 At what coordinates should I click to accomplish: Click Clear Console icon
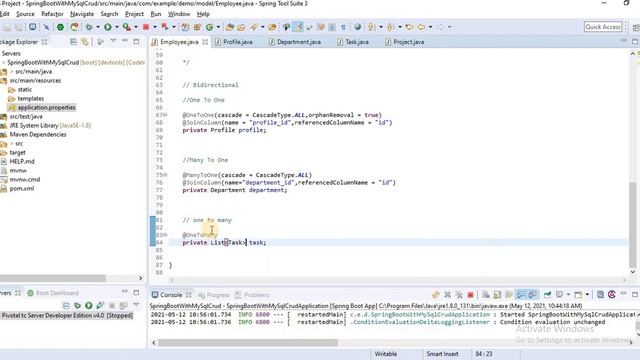click(x=486, y=295)
